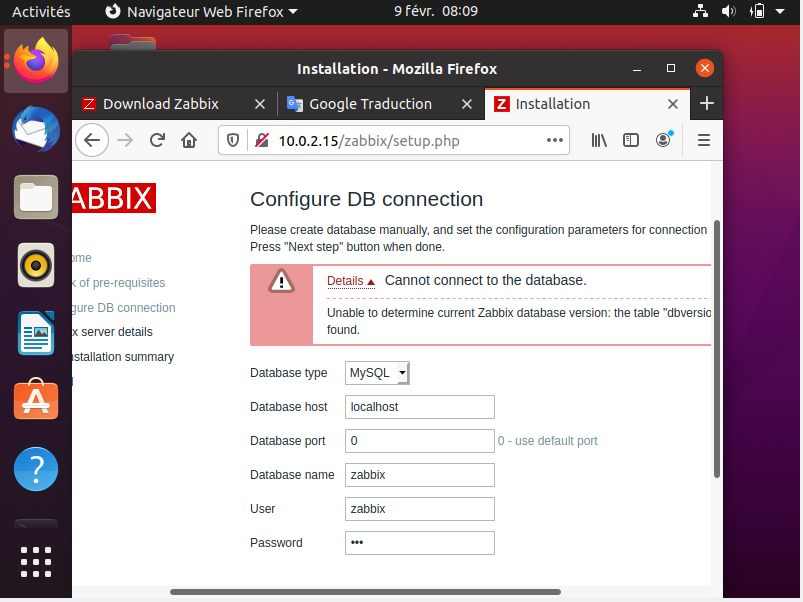This screenshot has width=803, height=602.
Task: Open Ubuntu Software store from dock
Action: click(x=36, y=399)
